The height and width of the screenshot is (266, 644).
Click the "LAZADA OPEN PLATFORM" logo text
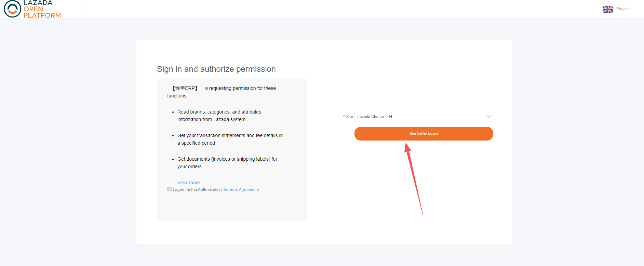[42, 9]
